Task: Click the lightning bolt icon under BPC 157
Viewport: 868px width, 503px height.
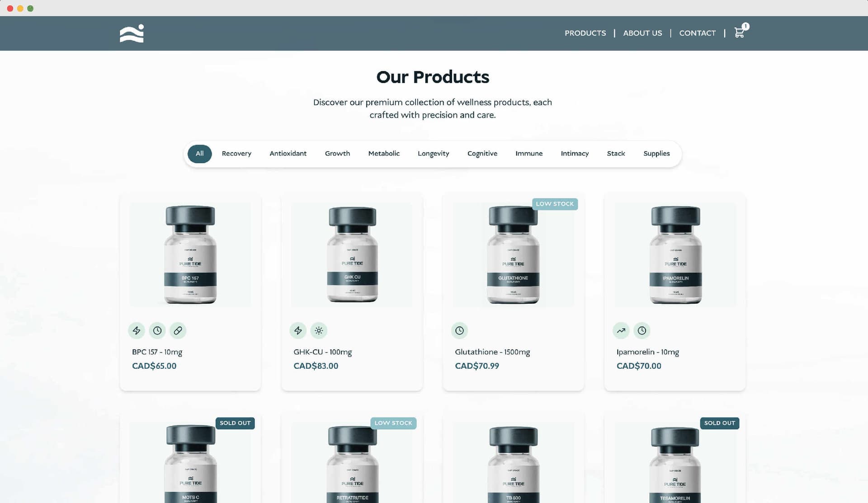Action: pos(137,330)
